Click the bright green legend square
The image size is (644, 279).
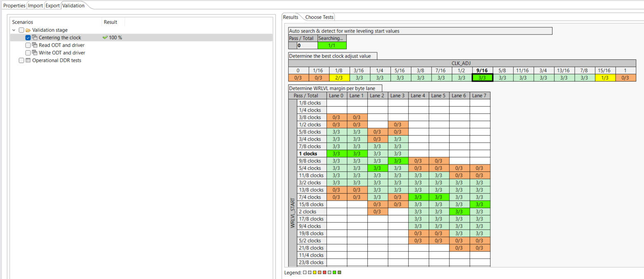(x=334, y=272)
